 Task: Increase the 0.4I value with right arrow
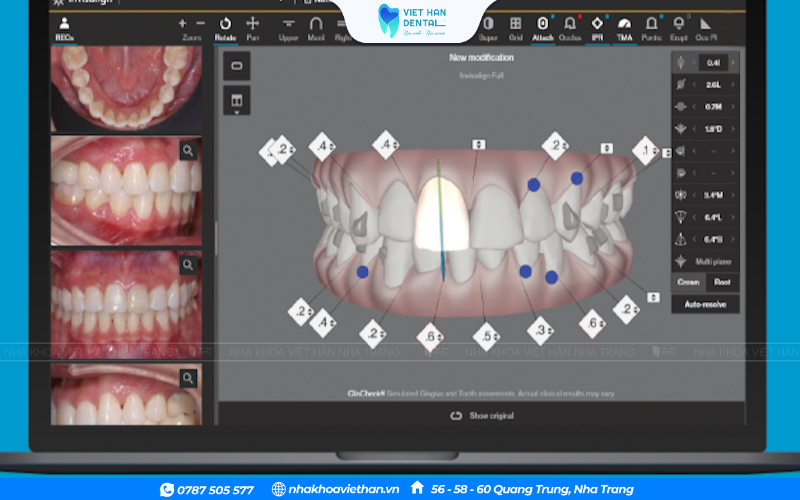click(733, 62)
